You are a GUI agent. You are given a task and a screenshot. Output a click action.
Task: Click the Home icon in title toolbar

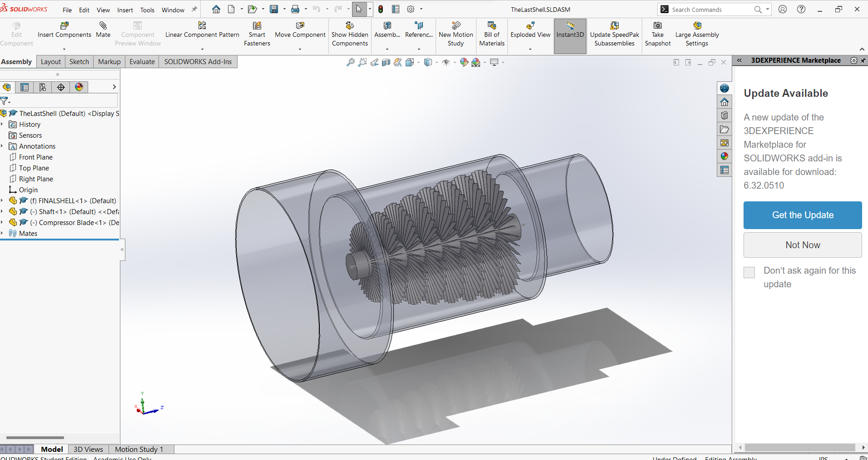[216, 9]
